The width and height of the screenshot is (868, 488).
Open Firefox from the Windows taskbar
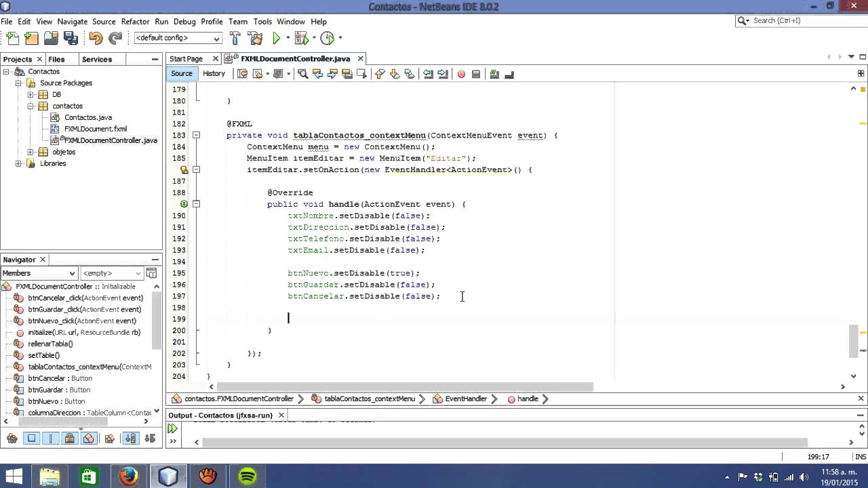tap(128, 476)
